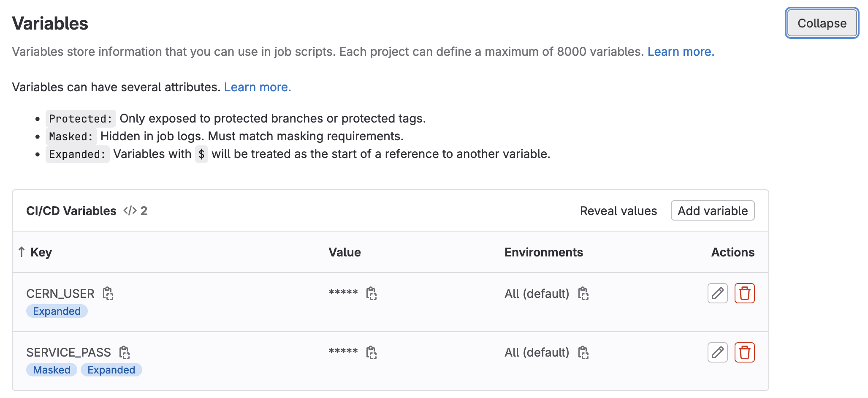This screenshot has height=398, width=868.
Task: Copy the SERVICE_PASS key name
Action: [125, 352]
